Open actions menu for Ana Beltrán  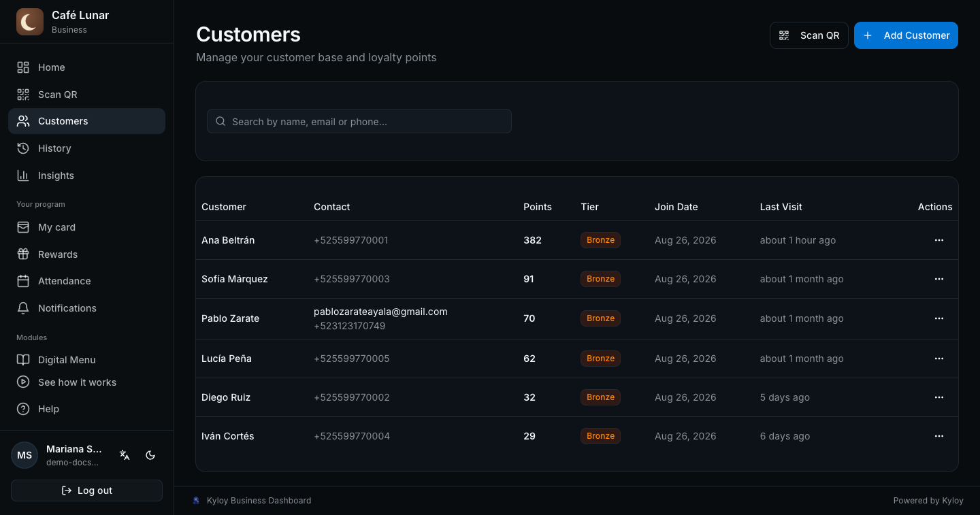pos(939,240)
